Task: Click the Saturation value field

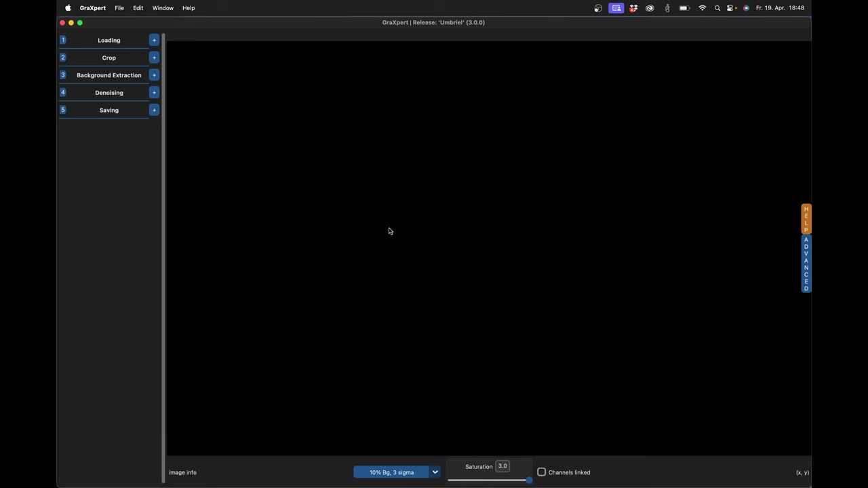Action: 502,466
